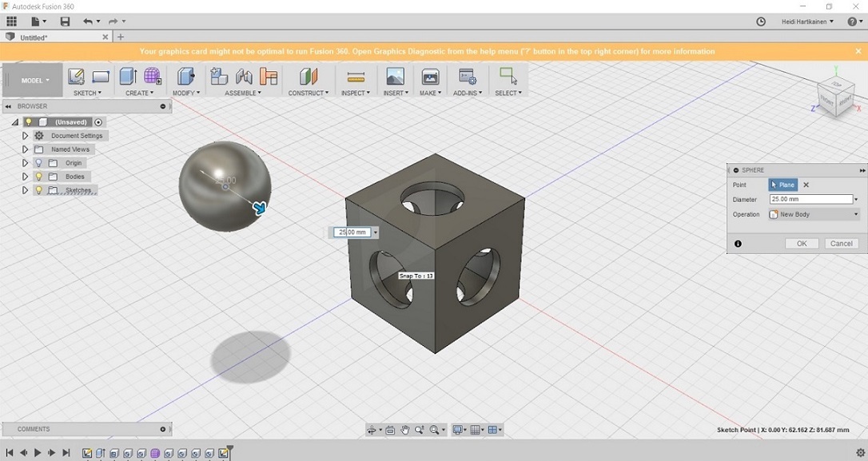The width and height of the screenshot is (868, 461).
Task: Play the timeline
Action: pyautogui.click(x=38, y=453)
